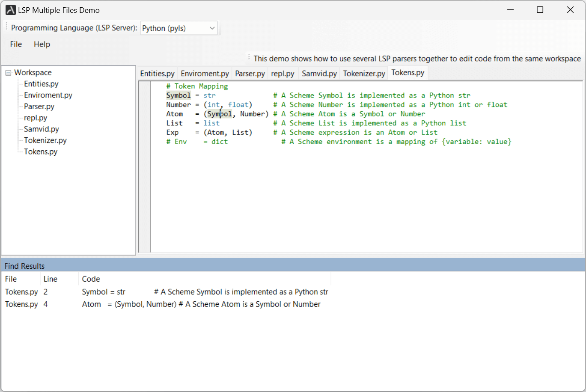Click the editor line margin gutter

[x=145, y=167]
